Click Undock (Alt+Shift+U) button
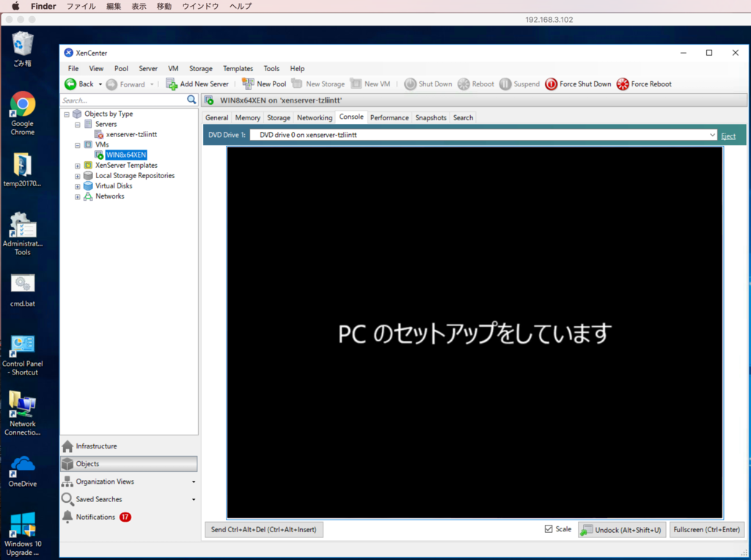 [622, 530]
